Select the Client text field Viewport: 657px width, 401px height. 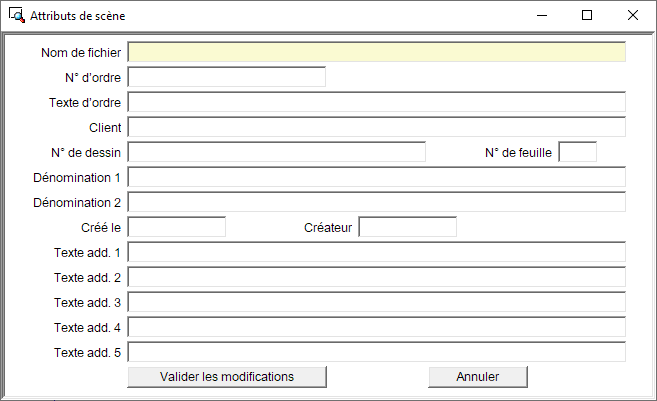pos(376,127)
